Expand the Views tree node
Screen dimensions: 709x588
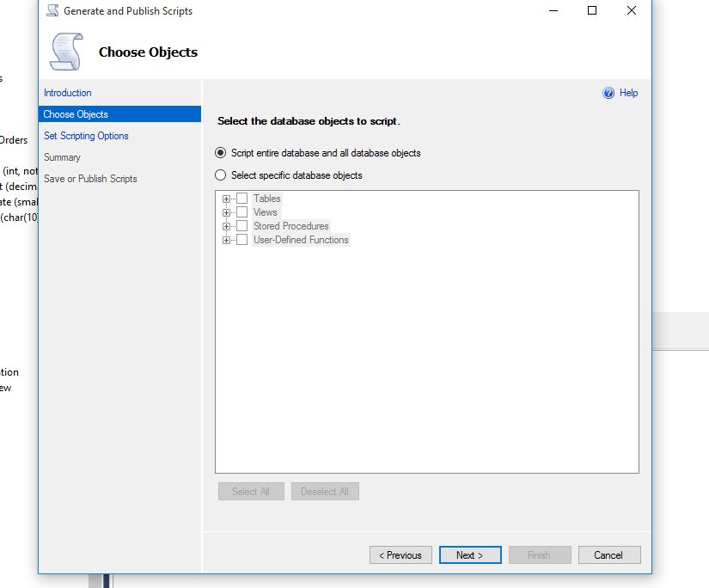pos(227,212)
